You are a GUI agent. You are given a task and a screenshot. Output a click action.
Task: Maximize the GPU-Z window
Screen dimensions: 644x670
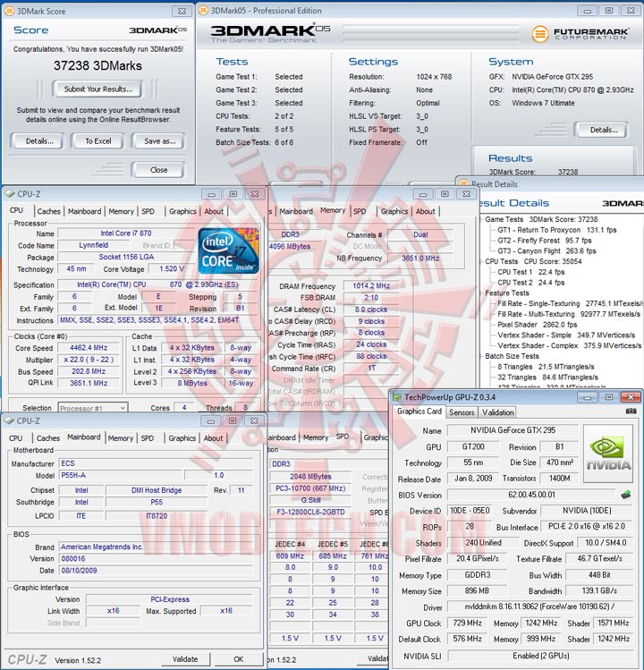tap(609, 397)
